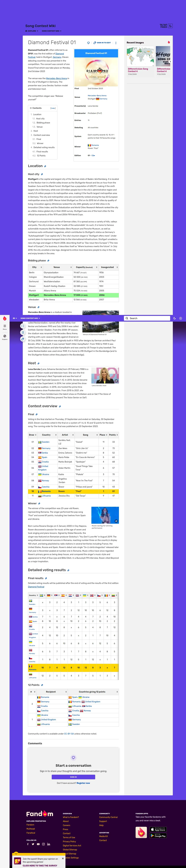Click the SIGN IN button under comments
Viewport: 186px width, 868px height.
point(73,777)
